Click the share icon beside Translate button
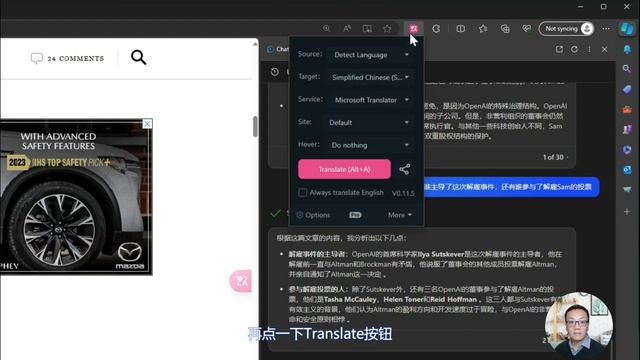 click(x=404, y=169)
